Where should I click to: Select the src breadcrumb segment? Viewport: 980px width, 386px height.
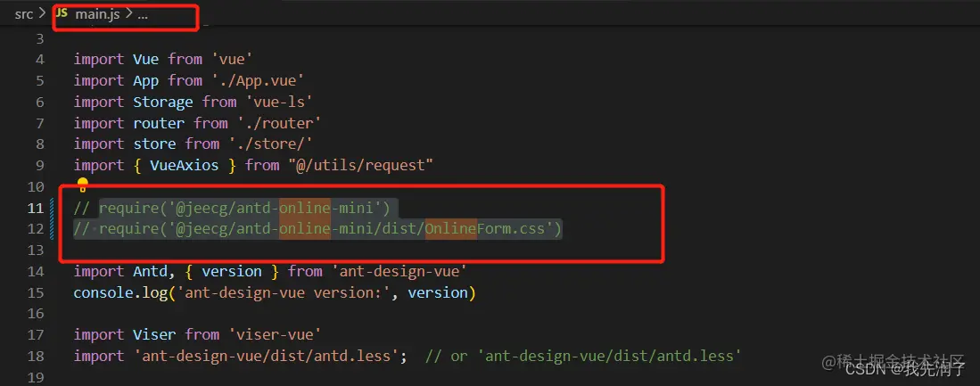point(24,14)
